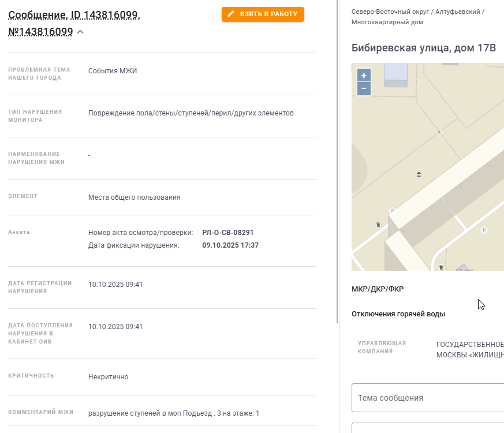Click the small barrier marker on the dotted path
Image resolution: width=504 pixels, height=433 pixels.
pos(440,132)
